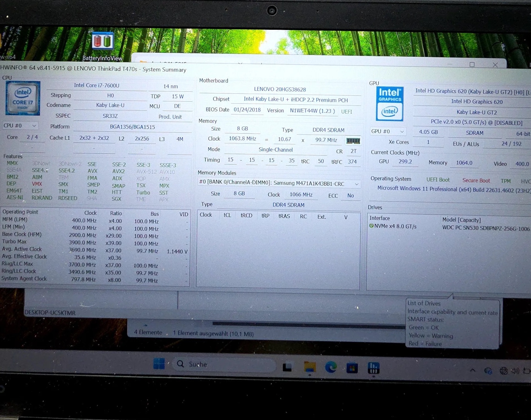Click the Kaby Lake-U GT2 GPU codename field

pos(477,112)
